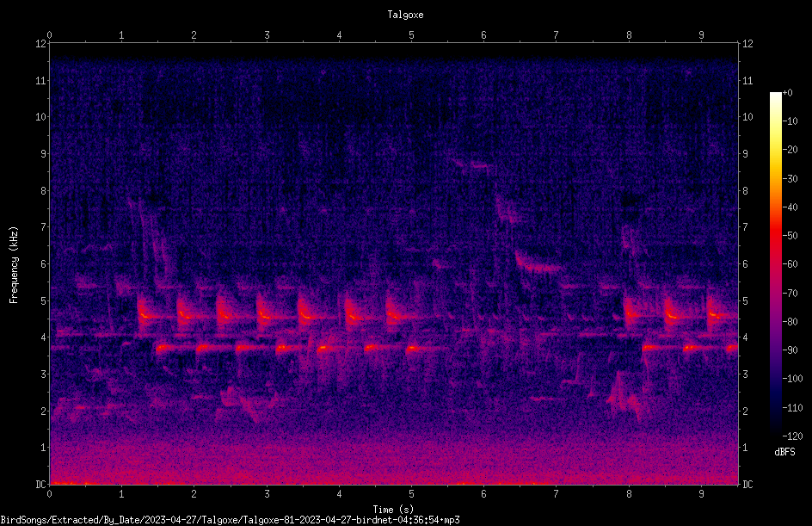
Task: Click the 9 second tick on the top time axis
Action: 701,34
